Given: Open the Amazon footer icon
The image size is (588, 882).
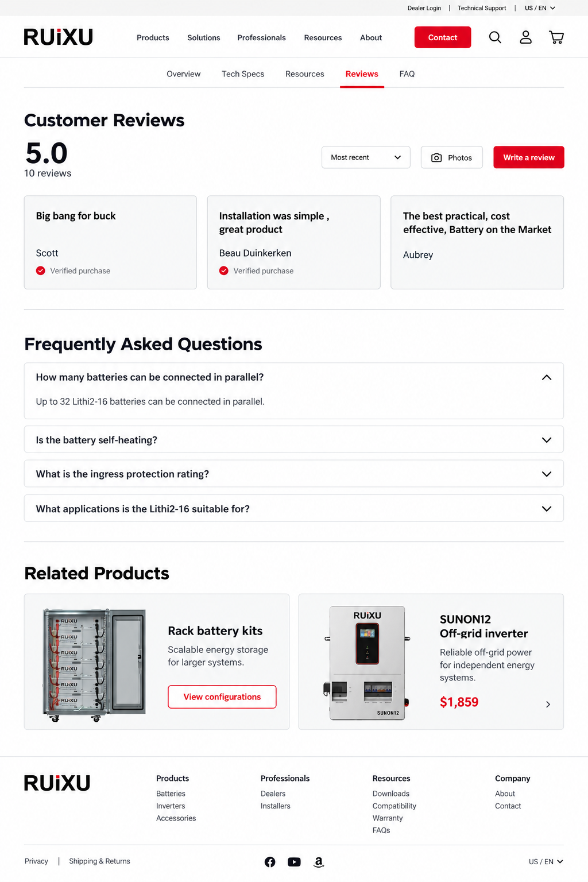Looking at the screenshot, I should [x=319, y=862].
